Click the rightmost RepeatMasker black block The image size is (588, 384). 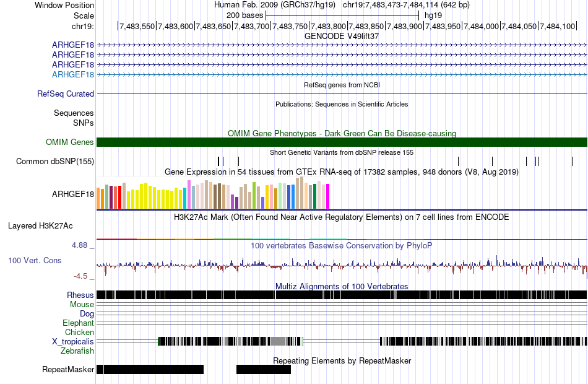coord(264,369)
